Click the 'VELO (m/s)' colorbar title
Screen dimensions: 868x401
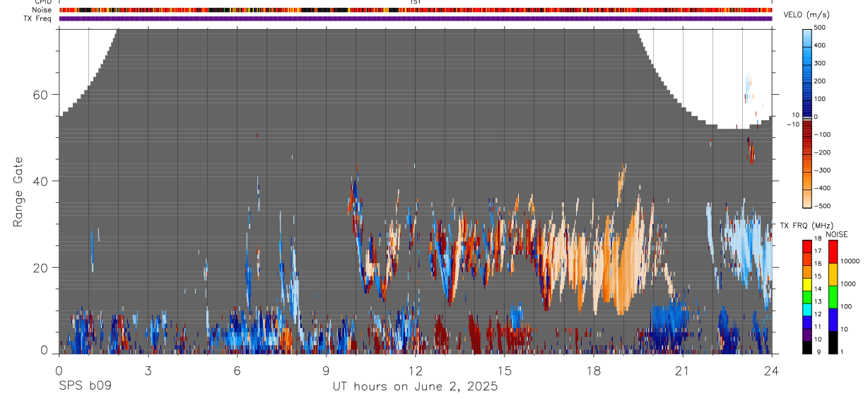pyautogui.click(x=807, y=15)
